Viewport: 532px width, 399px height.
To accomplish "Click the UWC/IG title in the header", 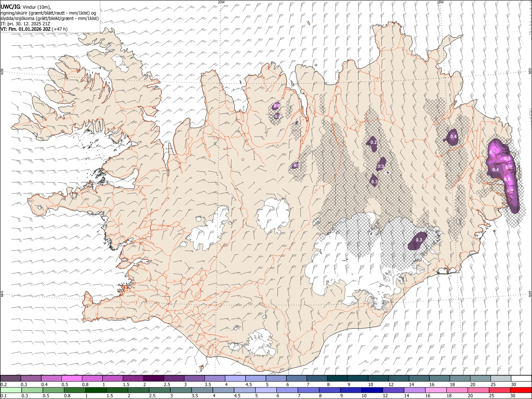I will (10, 7).
